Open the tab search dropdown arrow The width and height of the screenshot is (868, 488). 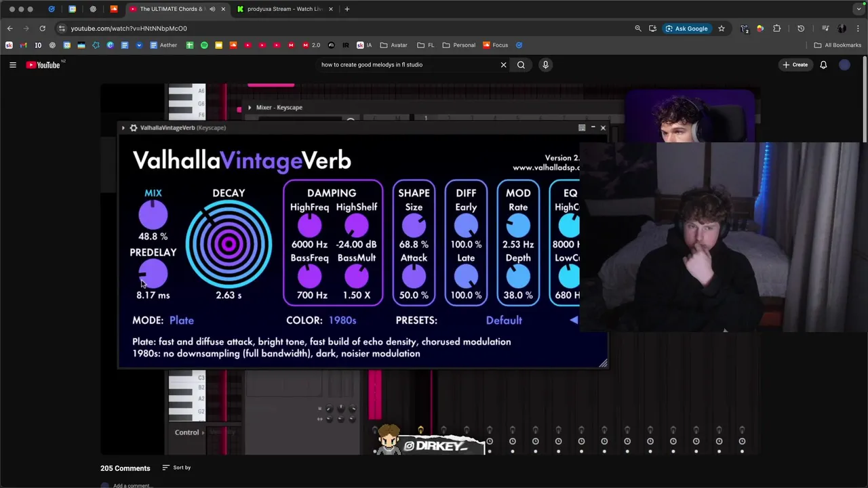[859, 9]
